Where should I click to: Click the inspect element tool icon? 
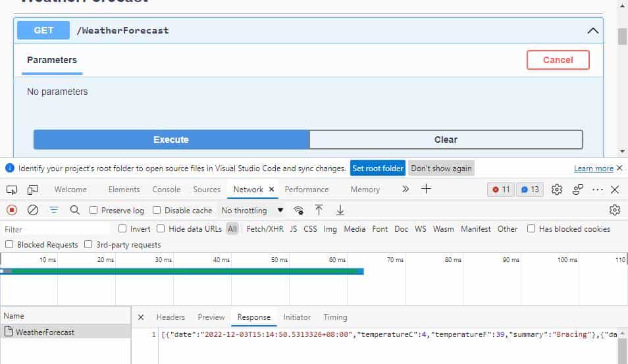pyautogui.click(x=12, y=190)
